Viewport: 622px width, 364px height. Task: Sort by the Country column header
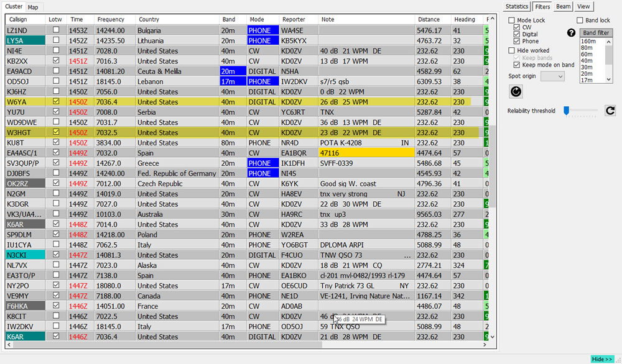177,19
